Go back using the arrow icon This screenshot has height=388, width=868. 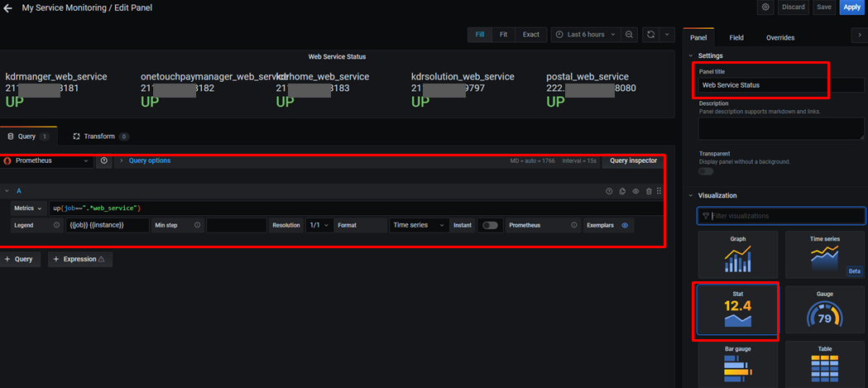[x=7, y=7]
